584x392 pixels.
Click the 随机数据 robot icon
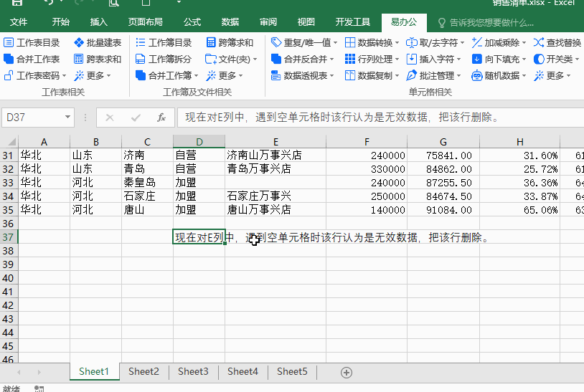(x=476, y=75)
